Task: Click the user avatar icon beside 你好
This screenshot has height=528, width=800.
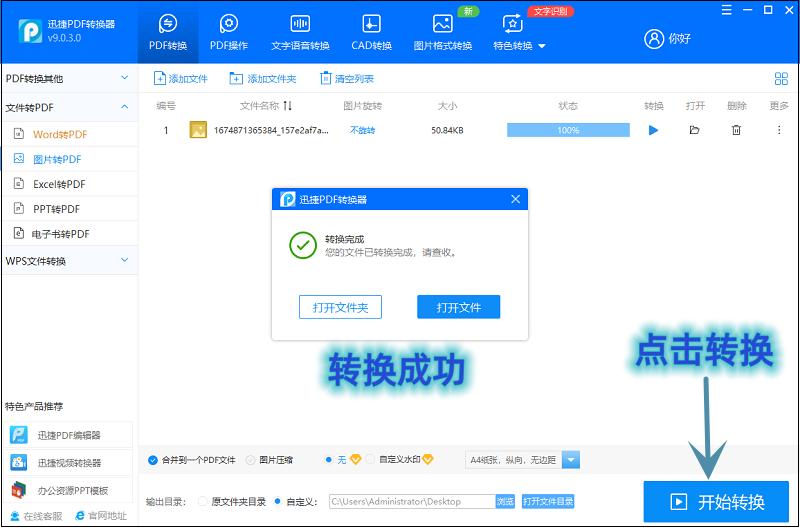Action: point(654,39)
